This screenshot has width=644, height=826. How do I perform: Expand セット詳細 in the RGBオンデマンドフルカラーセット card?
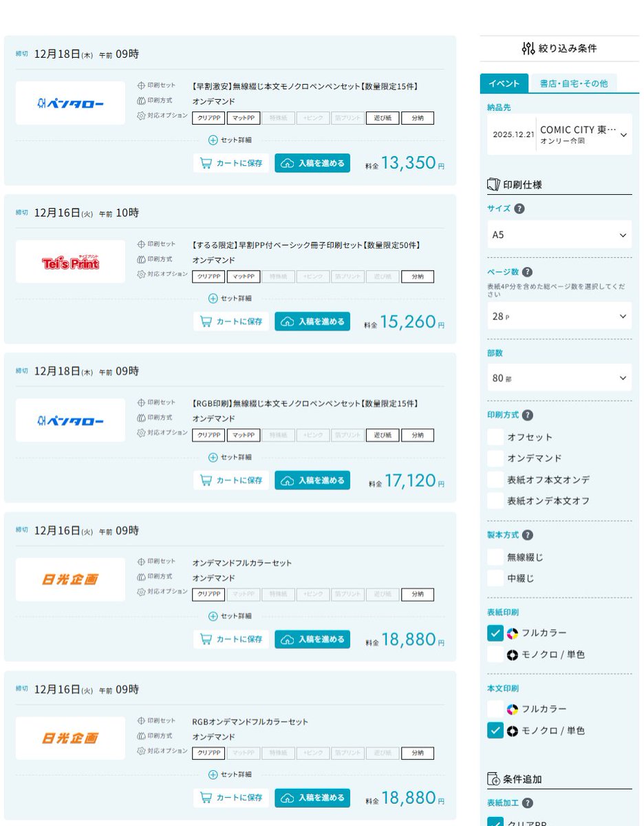(x=230, y=774)
